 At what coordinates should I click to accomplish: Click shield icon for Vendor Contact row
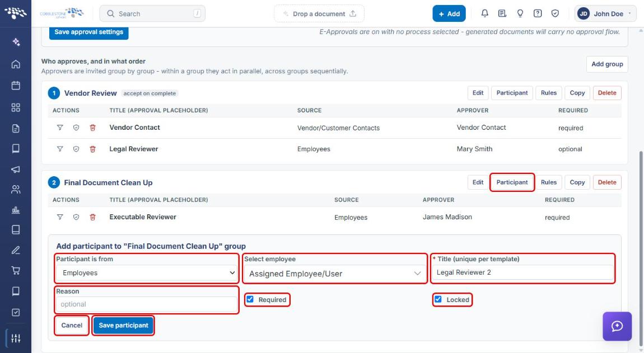point(76,127)
